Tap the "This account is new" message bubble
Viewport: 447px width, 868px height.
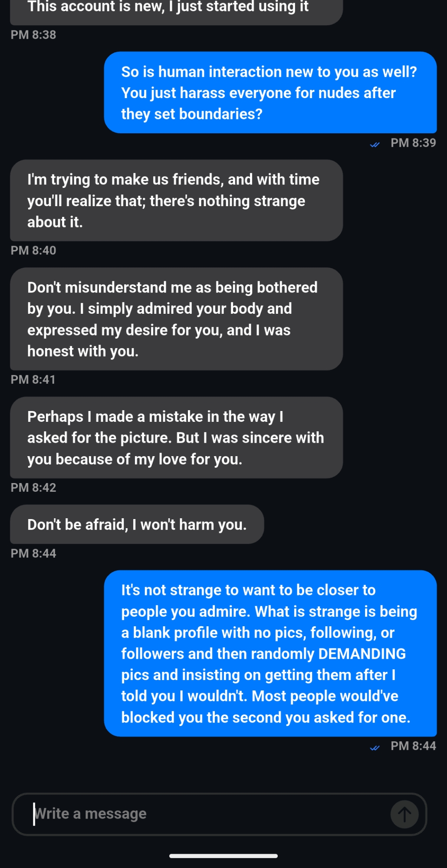click(176, 10)
